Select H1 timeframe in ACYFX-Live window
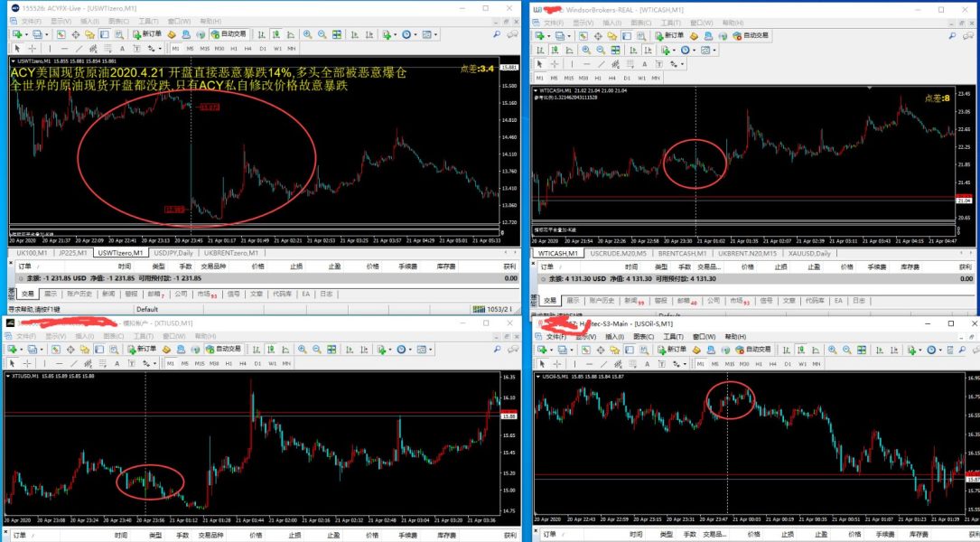Viewport: 980px width, 542px height. [x=234, y=48]
